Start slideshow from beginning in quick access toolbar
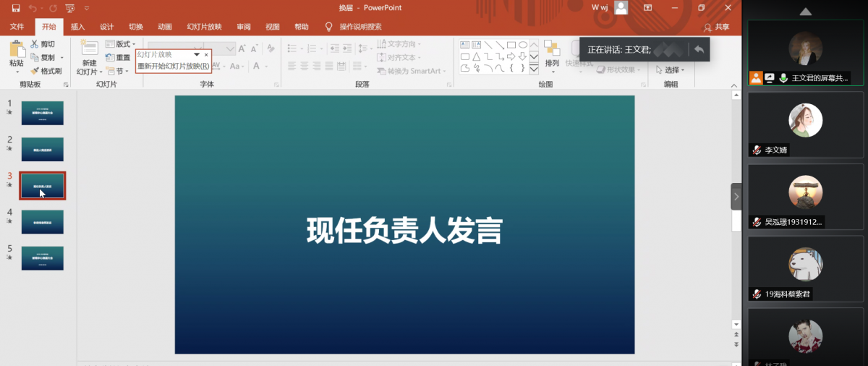868x366 pixels. [x=70, y=8]
